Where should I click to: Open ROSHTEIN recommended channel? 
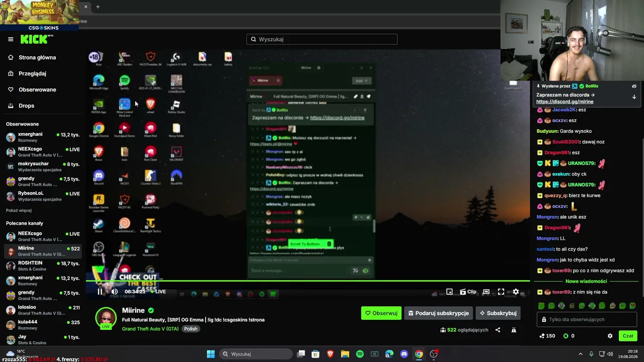[43, 265]
